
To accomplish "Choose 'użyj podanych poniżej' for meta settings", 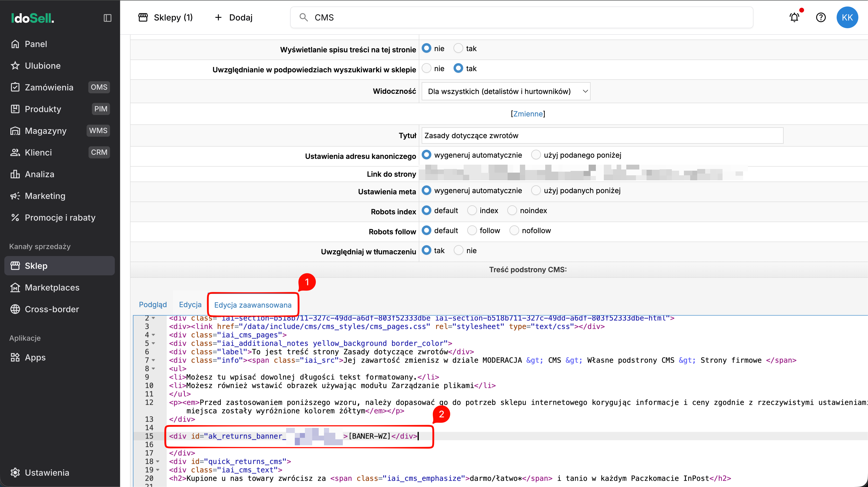I will (536, 190).
